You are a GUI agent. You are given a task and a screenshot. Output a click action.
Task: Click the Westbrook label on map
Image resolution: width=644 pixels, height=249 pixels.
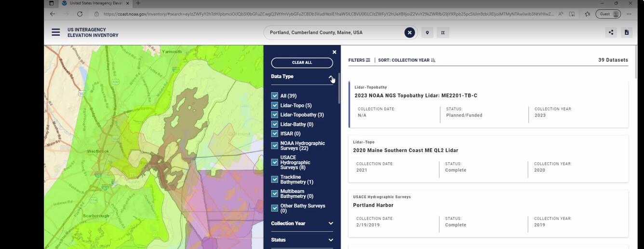pyautogui.click(x=98, y=152)
